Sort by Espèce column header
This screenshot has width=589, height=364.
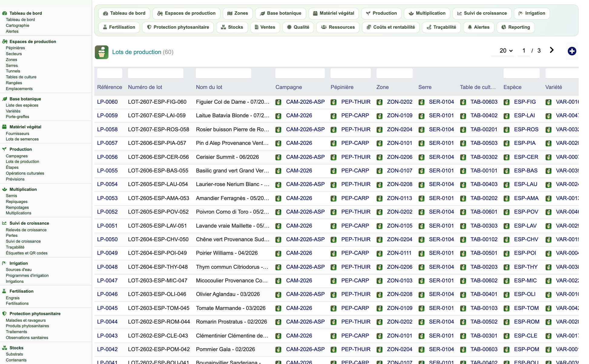512,87
